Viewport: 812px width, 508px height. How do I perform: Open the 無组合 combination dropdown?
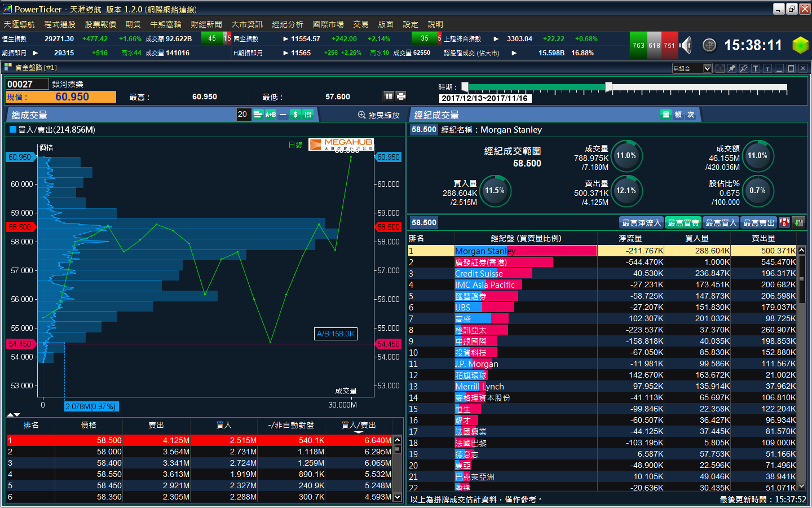(692, 68)
